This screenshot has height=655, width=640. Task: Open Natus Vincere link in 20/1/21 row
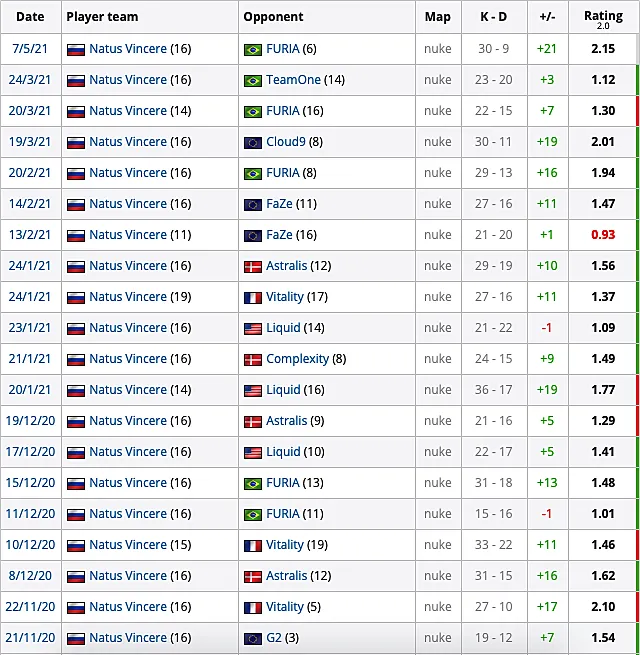click(128, 389)
